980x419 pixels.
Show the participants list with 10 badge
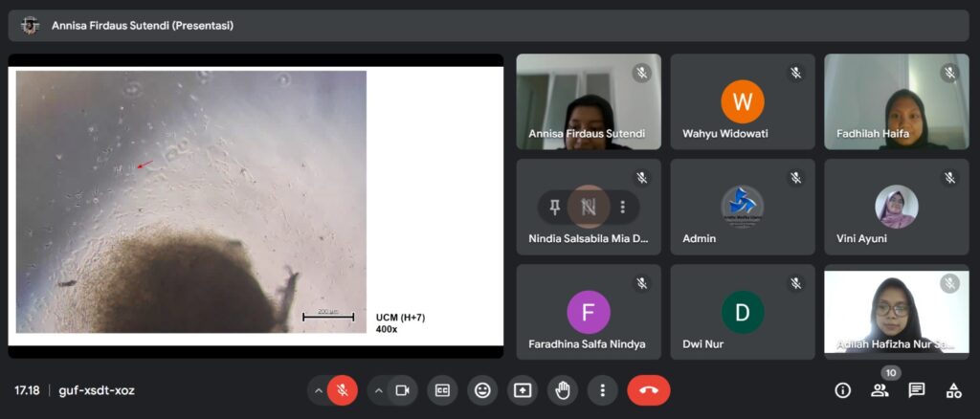tap(880, 390)
